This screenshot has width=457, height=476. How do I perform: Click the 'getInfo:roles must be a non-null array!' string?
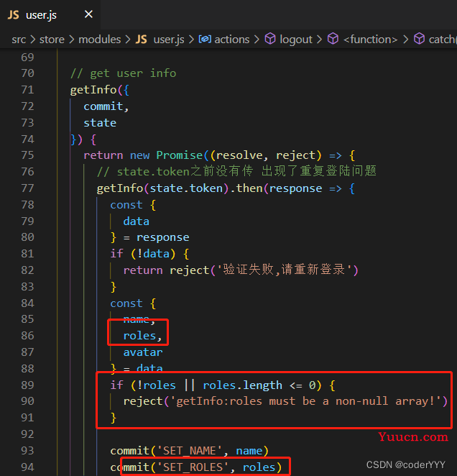305,401
